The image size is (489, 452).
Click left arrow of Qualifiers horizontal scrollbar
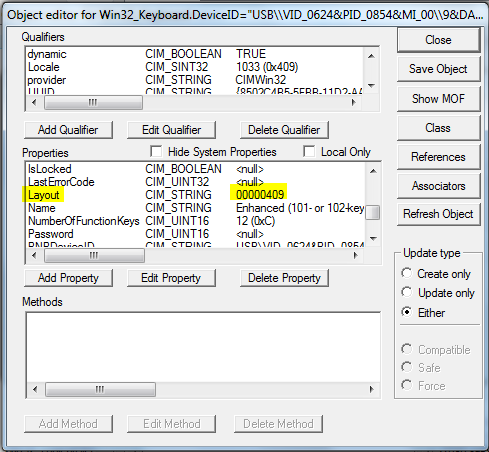coord(34,102)
